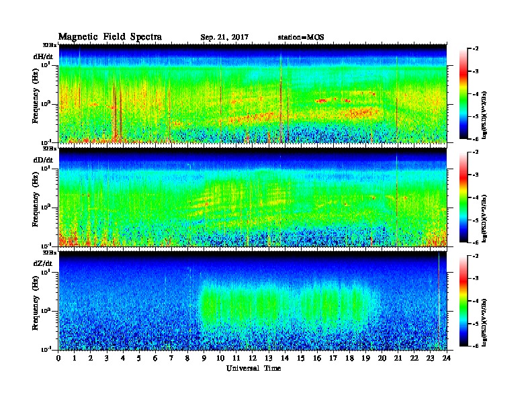532x411 pixels.
Task: Click the -4 tick on dZ/dt colorbar
Action: tap(476, 301)
